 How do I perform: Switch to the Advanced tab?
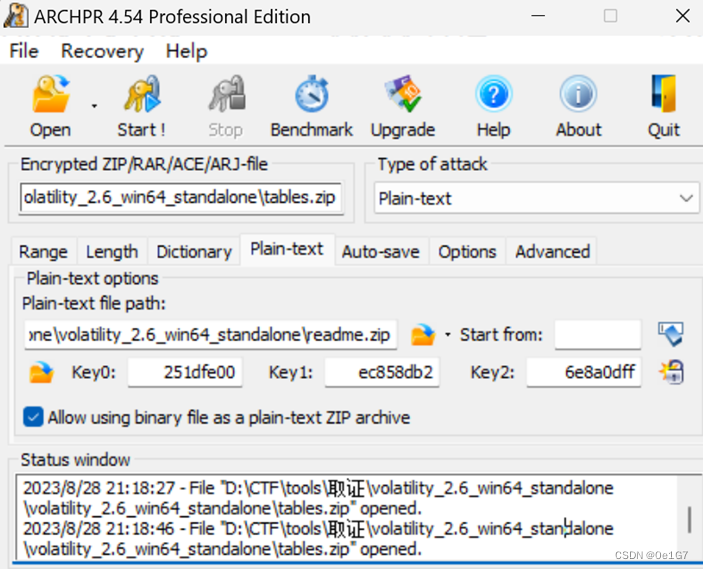[x=552, y=252]
